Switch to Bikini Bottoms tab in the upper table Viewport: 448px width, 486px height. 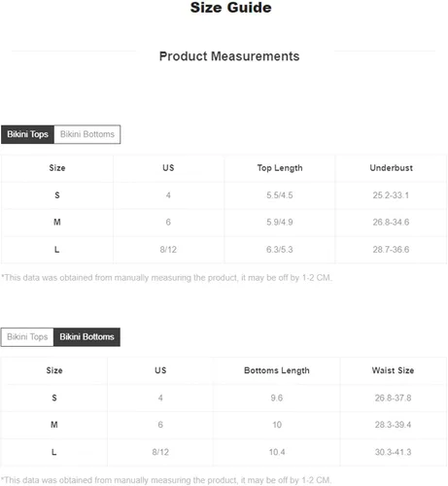87,134
